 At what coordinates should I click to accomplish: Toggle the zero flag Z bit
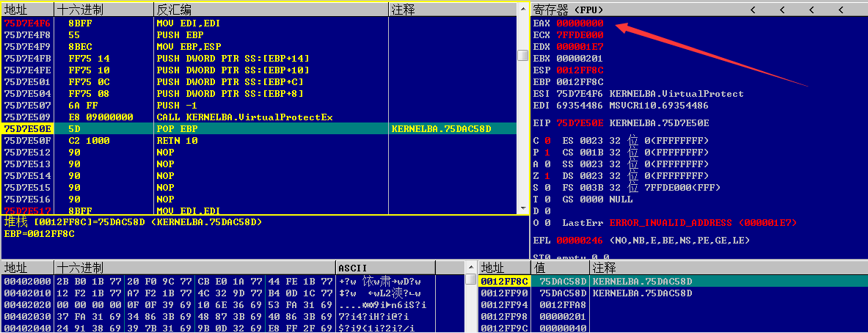[547, 175]
